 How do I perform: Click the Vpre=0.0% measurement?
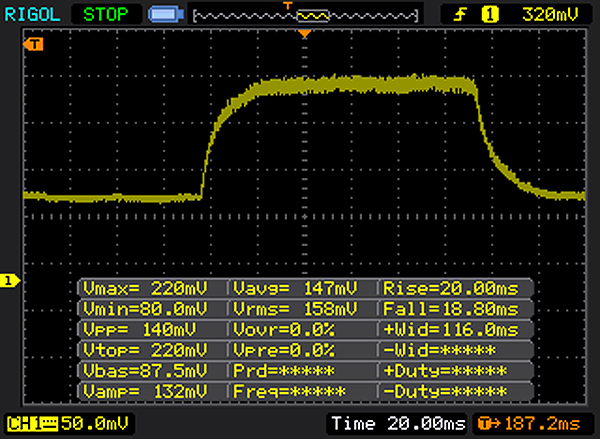(284, 350)
